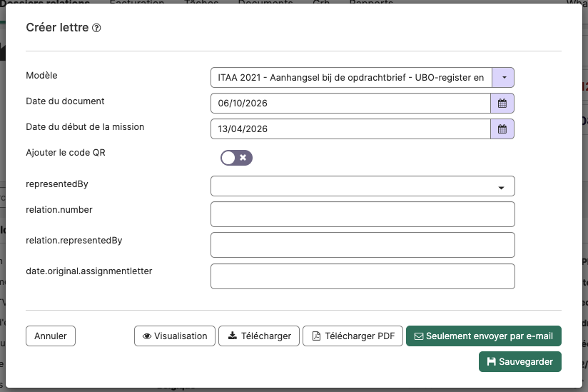Focus the relation.representedBy text field
Viewport: 588px width, 392px height.
tap(363, 245)
